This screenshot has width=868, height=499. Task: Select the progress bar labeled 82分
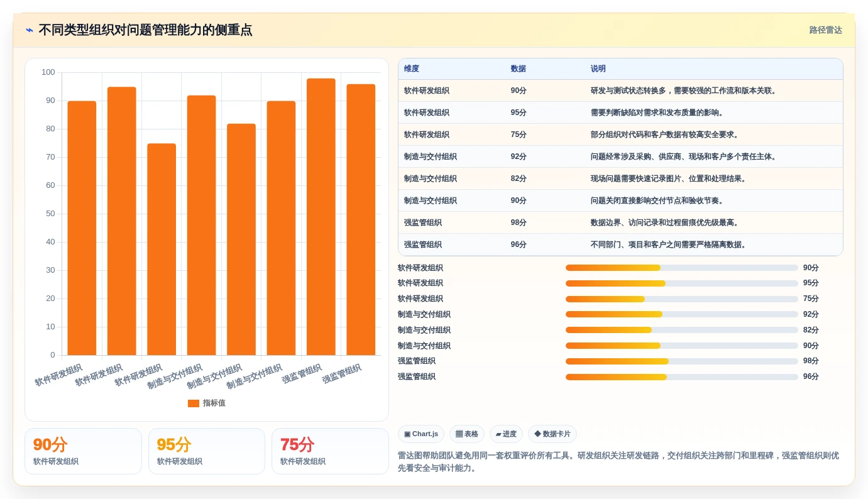click(x=682, y=330)
